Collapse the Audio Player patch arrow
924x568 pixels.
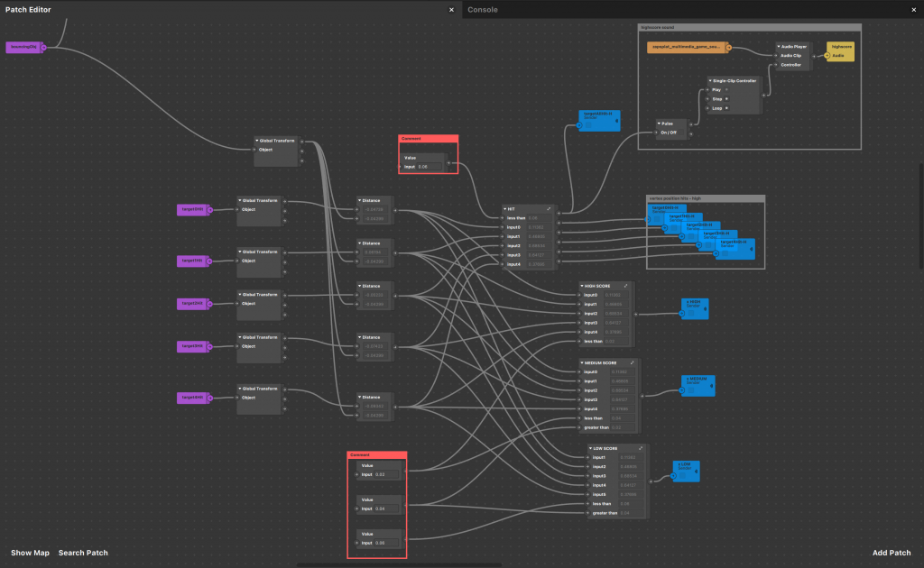778,46
